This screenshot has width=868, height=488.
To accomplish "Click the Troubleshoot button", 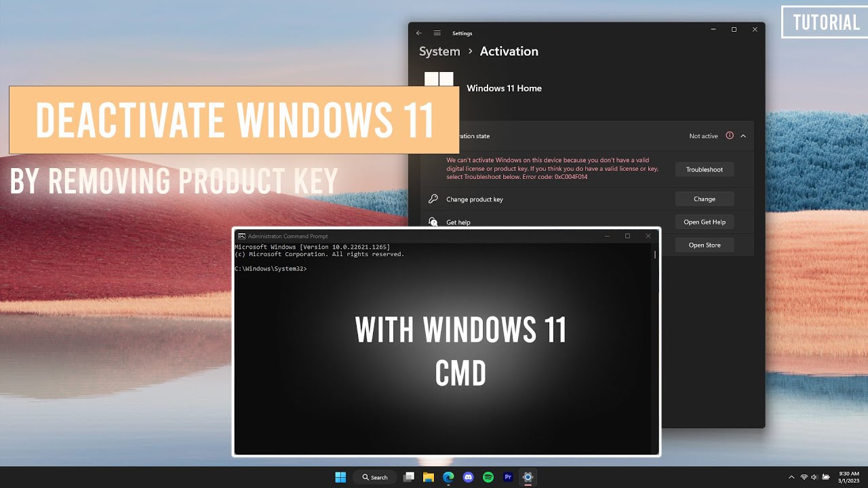I will pyautogui.click(x=705, y=169).
